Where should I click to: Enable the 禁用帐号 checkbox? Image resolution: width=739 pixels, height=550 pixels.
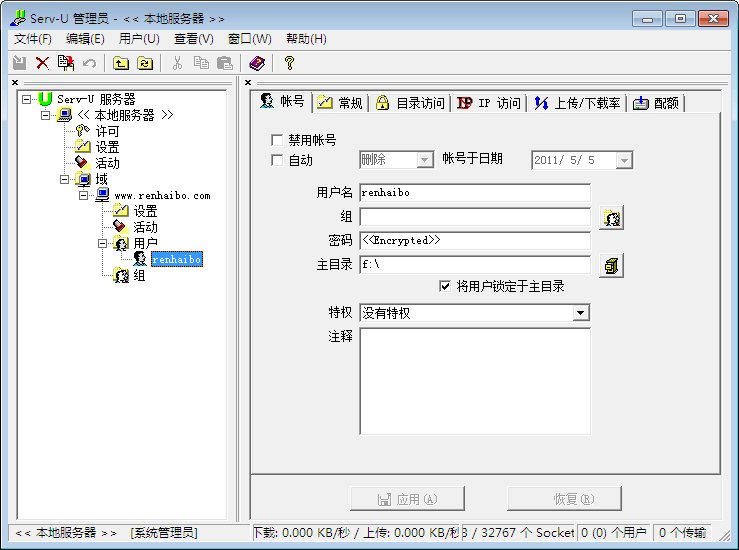click(278, 140)
